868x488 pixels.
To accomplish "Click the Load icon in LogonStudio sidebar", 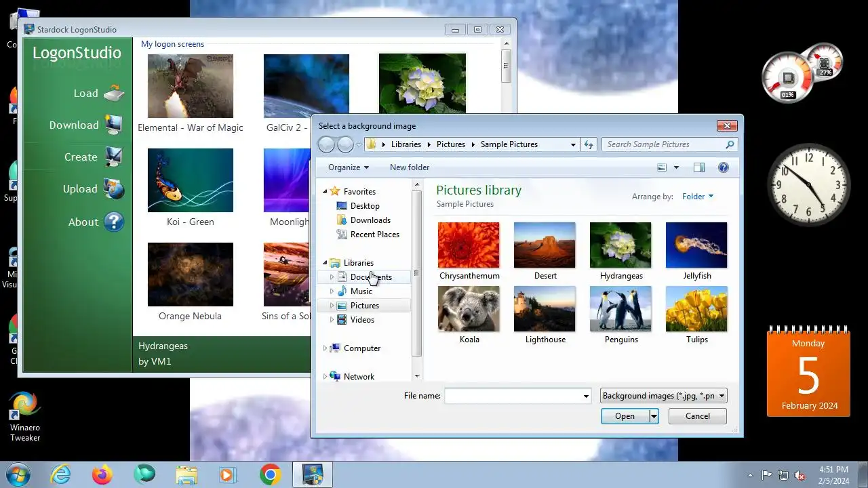I will point(114,94).
